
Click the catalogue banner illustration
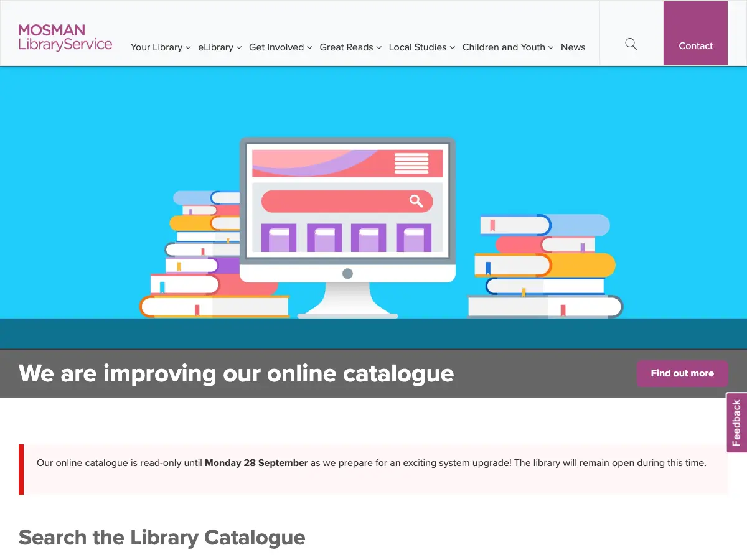(374, 208)
